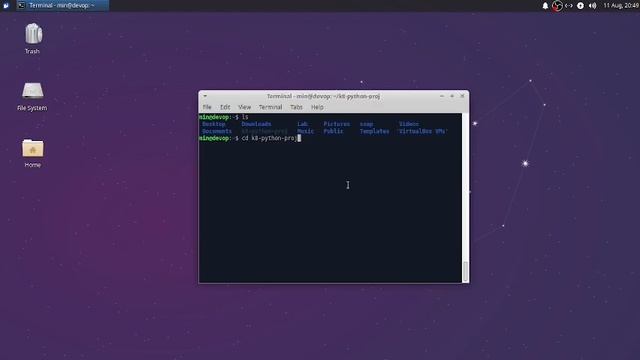Click the terminal vertical scrollbar thumb

tap(465, 271)
